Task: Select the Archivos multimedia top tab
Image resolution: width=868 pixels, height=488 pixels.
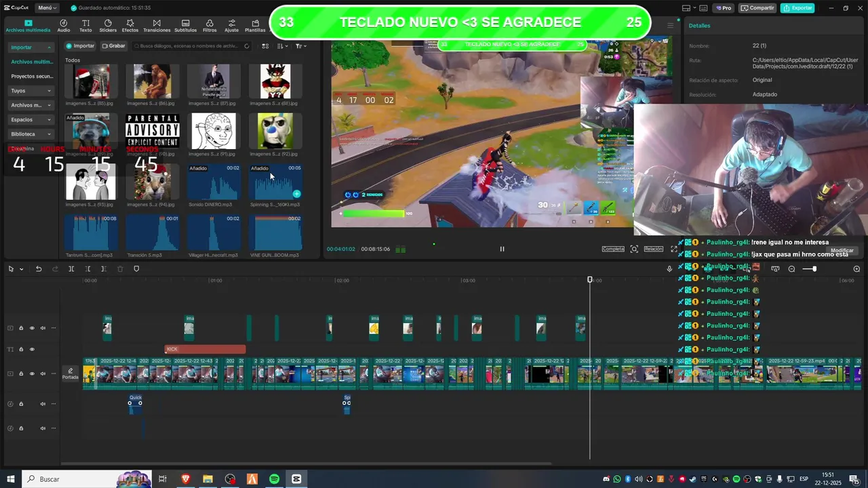Action: click(28, 26)
